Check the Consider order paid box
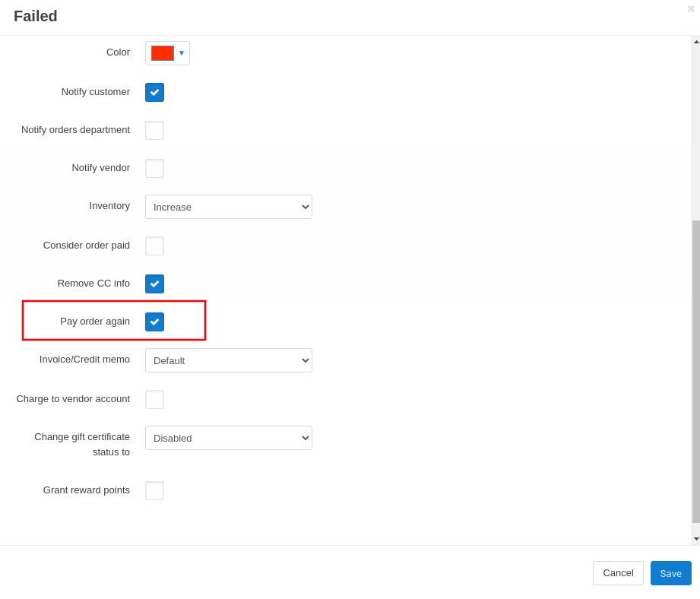This screenshot has width=700, height=599. pos(154,246)
